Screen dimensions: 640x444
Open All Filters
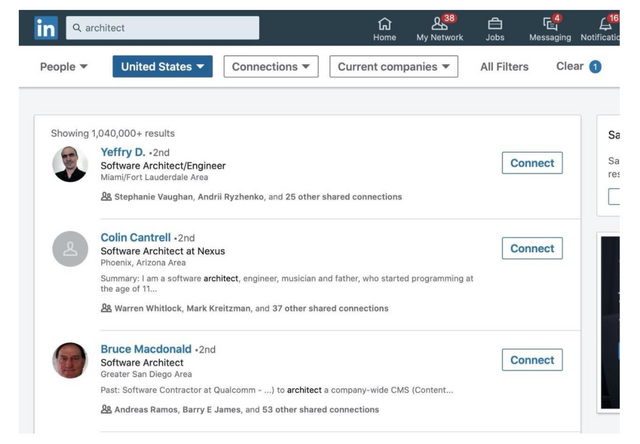(x=504, y=67)
